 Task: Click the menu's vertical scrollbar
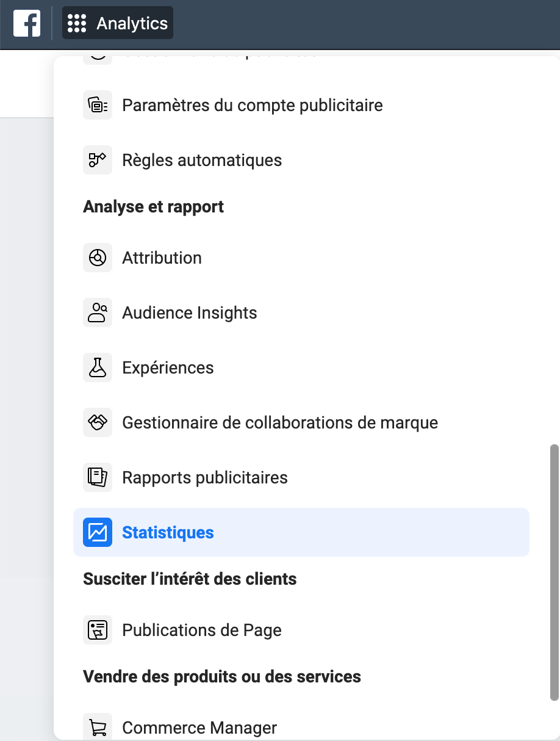554,571
